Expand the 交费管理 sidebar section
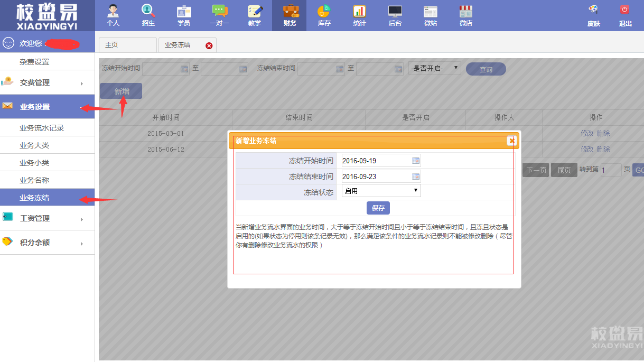This screenshot has width=644, height=362. tap(48, 82)
